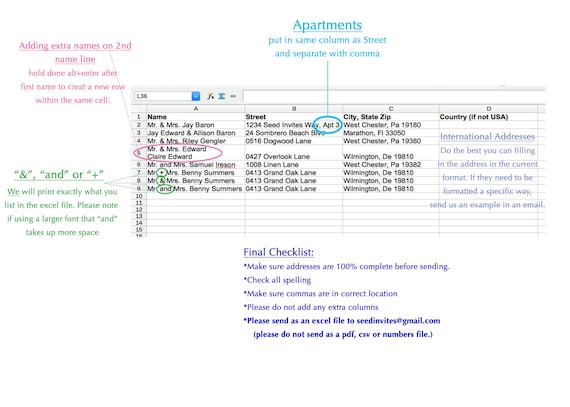
Task: Click the equals Function icon
Action: (233, 96)
